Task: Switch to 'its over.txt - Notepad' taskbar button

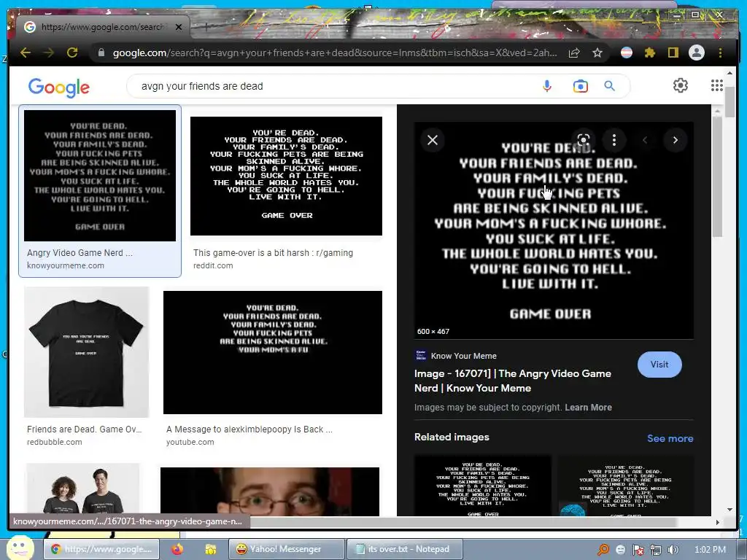Action: pyautogui.click(x=404, y=549)
